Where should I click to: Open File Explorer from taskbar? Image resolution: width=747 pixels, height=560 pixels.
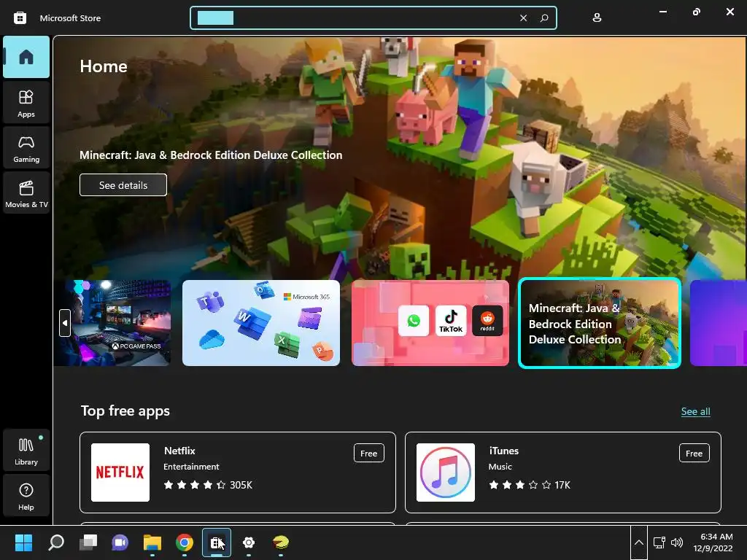click(152, 542)
